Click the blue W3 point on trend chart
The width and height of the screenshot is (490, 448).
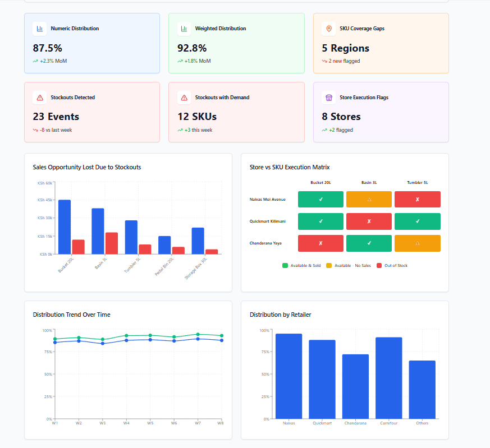tap(103, 343)
